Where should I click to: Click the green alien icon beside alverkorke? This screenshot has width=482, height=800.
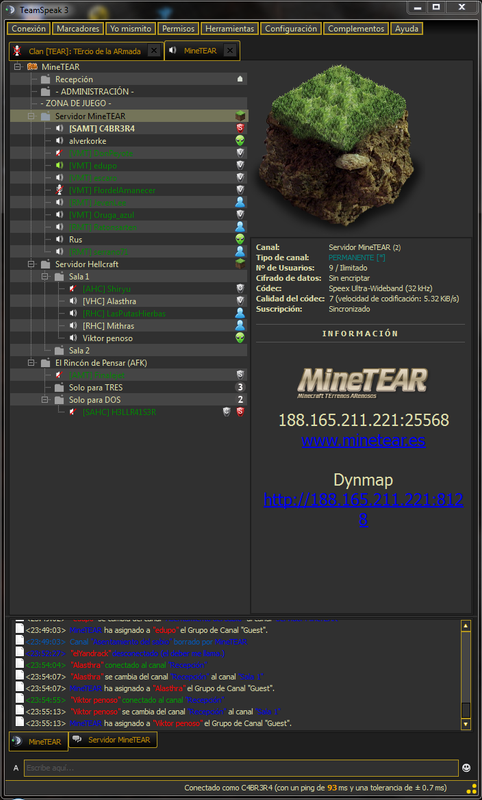(240, 141)
